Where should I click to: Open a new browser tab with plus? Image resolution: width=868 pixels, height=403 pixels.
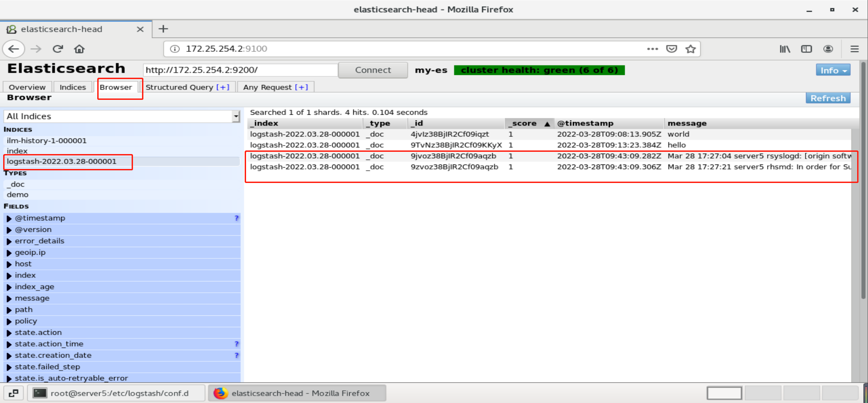tap(163, 29)
